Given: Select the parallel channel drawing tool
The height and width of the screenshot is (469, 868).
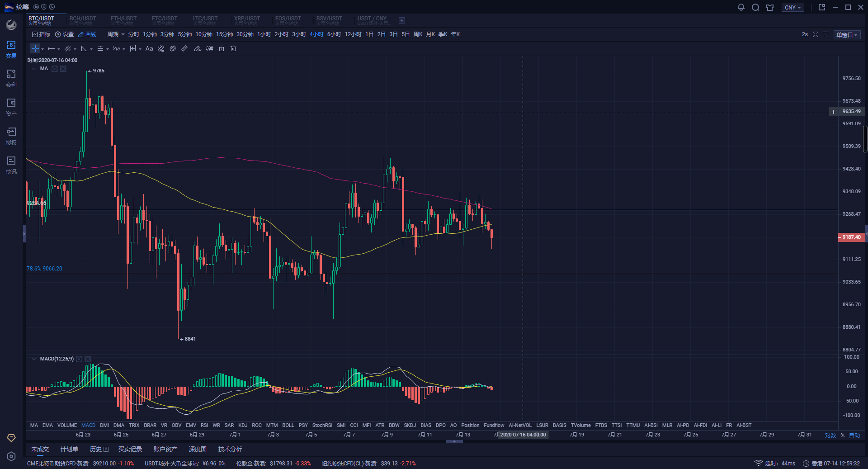Looking at the screenshot, I should click(68, 48).
